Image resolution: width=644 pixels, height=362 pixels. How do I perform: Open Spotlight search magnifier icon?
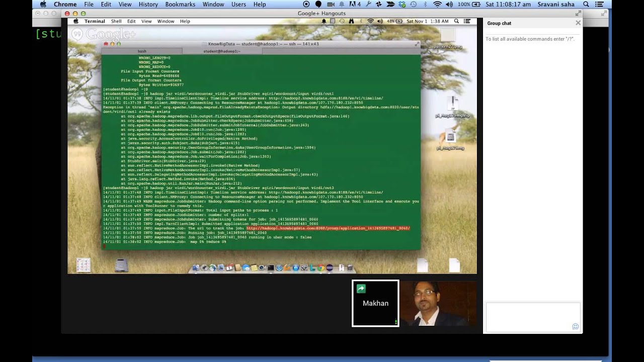(x=586, y=4)
